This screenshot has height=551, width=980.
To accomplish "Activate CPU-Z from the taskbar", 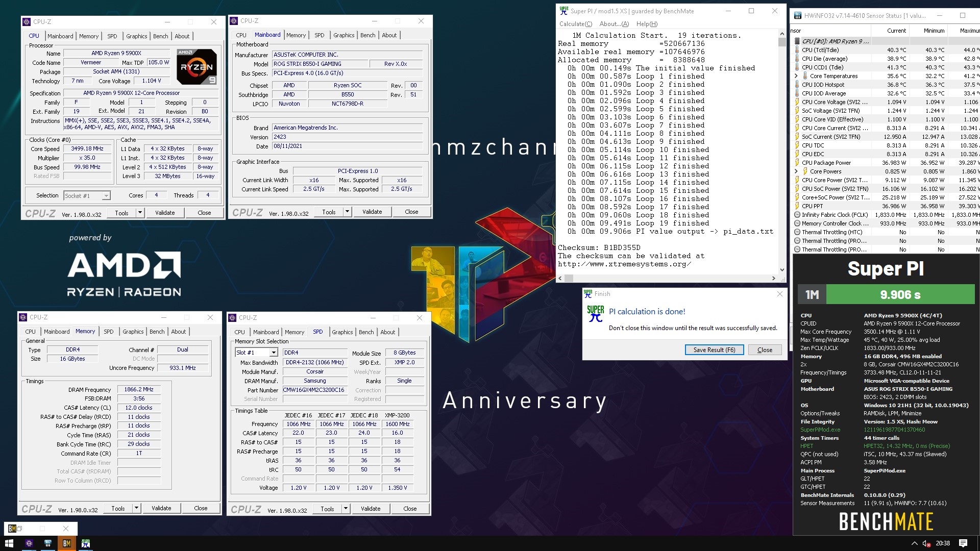I will point(29,543).
